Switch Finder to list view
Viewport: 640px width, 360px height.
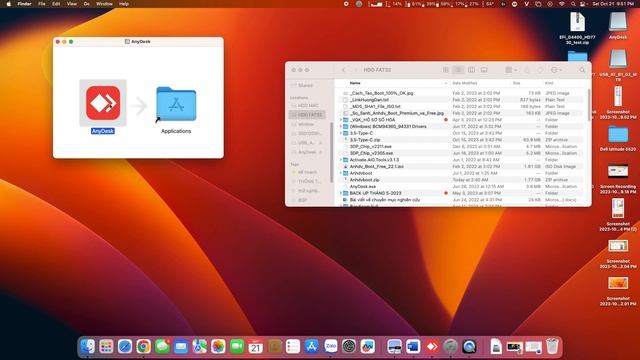tap(458, 70)
